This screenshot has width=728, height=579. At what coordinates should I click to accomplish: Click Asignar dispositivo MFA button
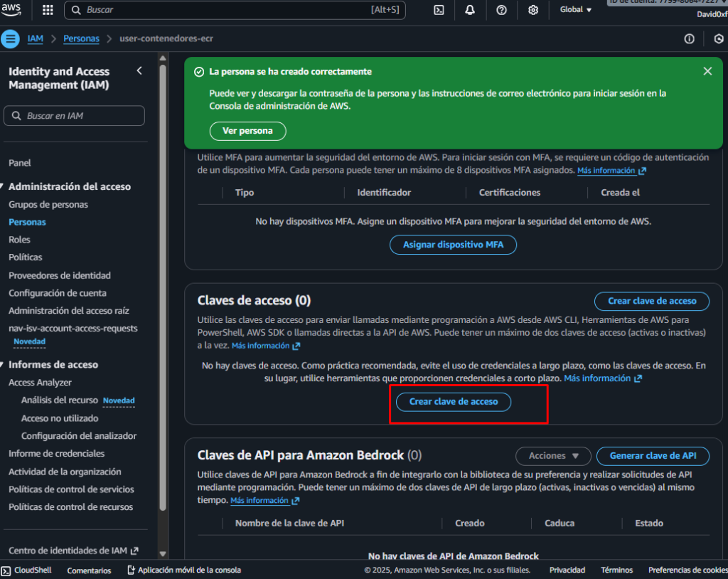coord(453,245)
